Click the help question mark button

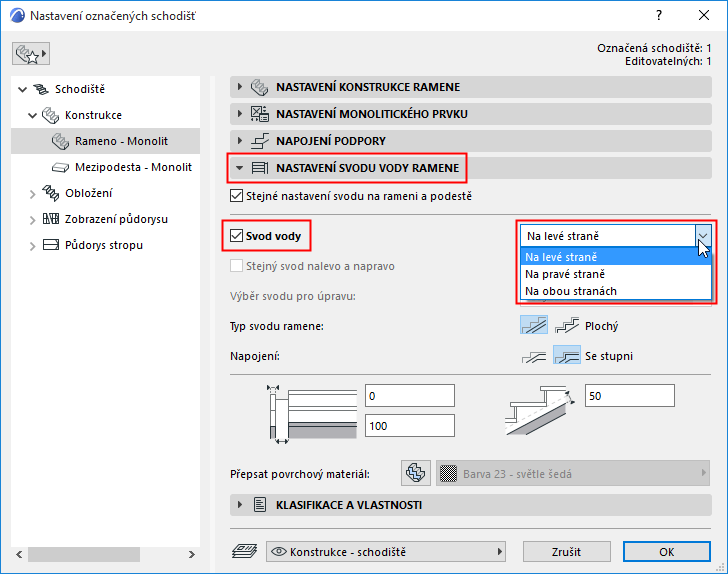[658, 15]
